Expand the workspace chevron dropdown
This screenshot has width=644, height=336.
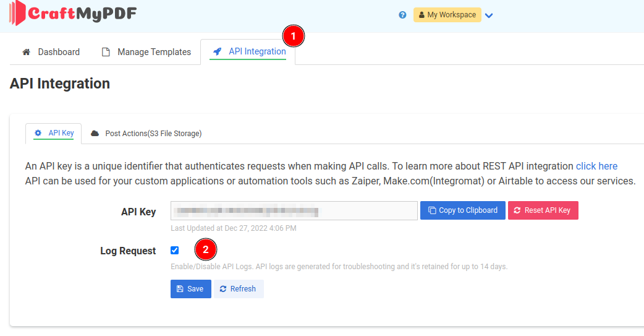pos(489,15)
